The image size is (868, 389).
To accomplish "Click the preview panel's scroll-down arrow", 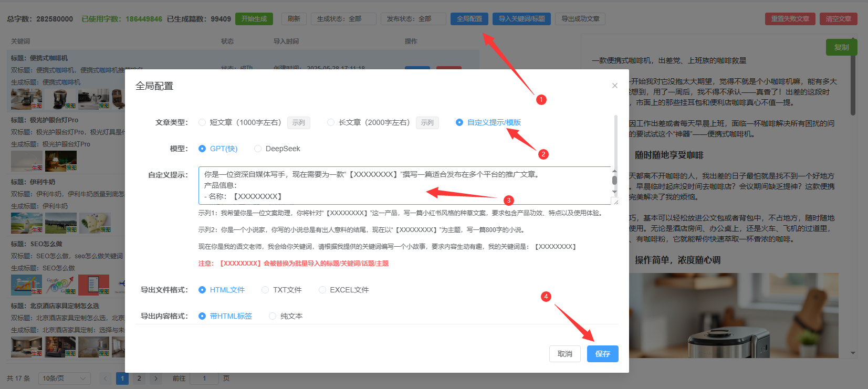I will pyautogui.click(x=853, y=353).
